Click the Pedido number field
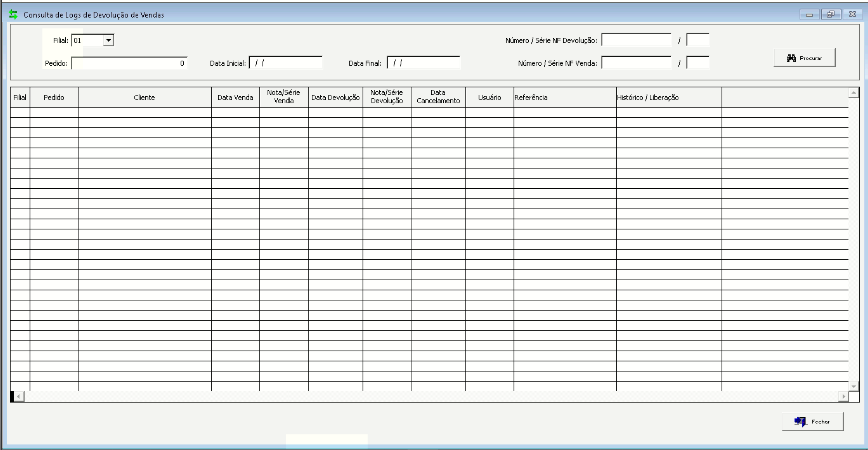The width and height of the screenshot is (868, 450). click(x=129, y=63)
